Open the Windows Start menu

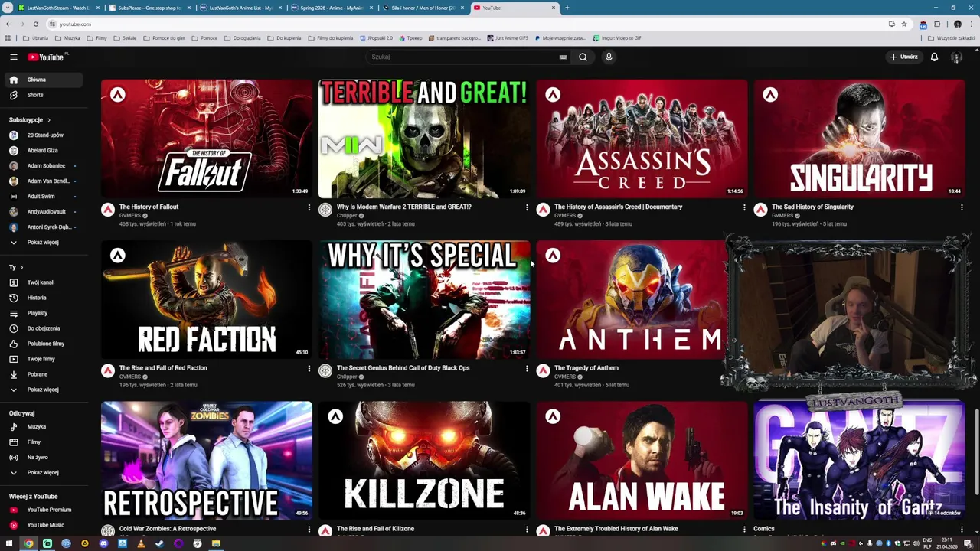coord(9,543)
